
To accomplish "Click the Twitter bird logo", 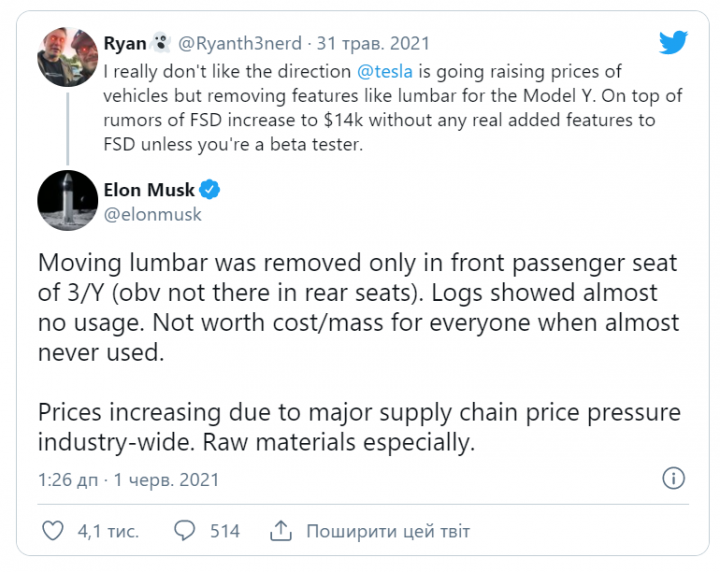I will point(673,43).
